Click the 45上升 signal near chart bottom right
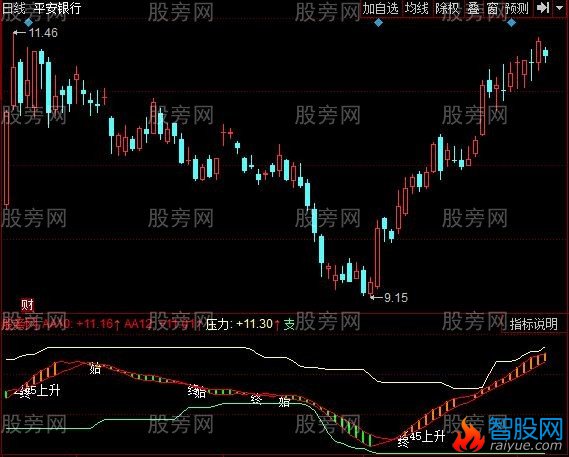 (427, 436)
